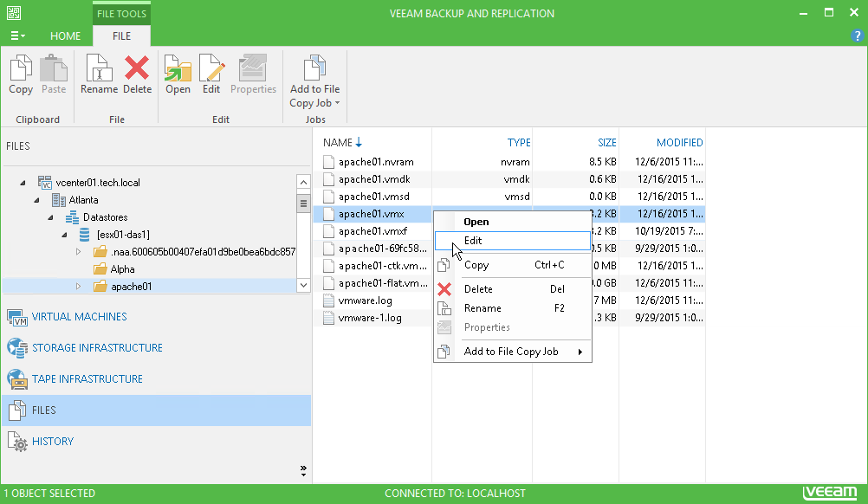Collapse the Datastores tree node
This screenshot has height=504, width=868.
(x=50, y=217)
